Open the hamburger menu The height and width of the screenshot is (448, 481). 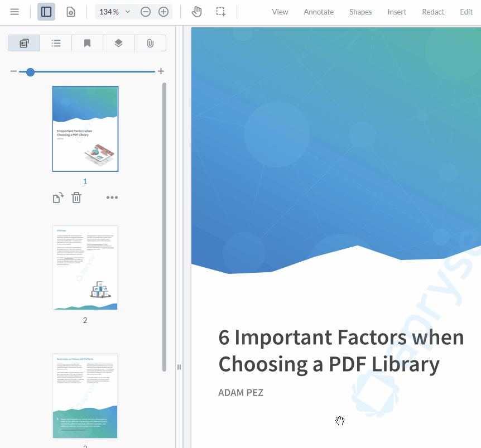pyautogui.click(x=15, y=12)
